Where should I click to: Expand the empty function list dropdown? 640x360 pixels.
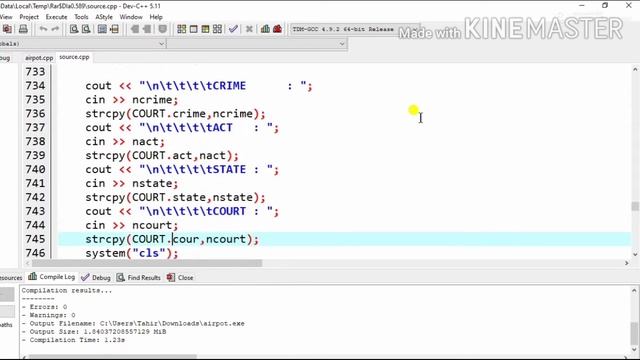[x=342, y=44]
